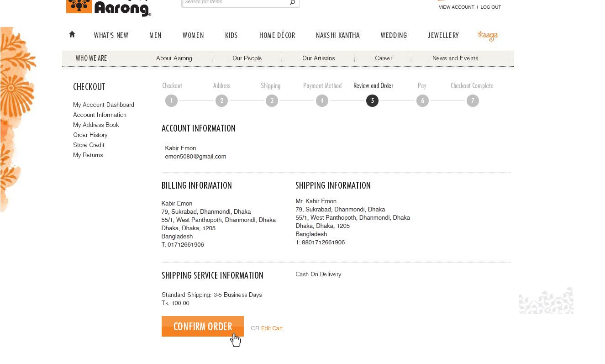
Task: Open Account Information in sidebar
Action: pos(100,115)
